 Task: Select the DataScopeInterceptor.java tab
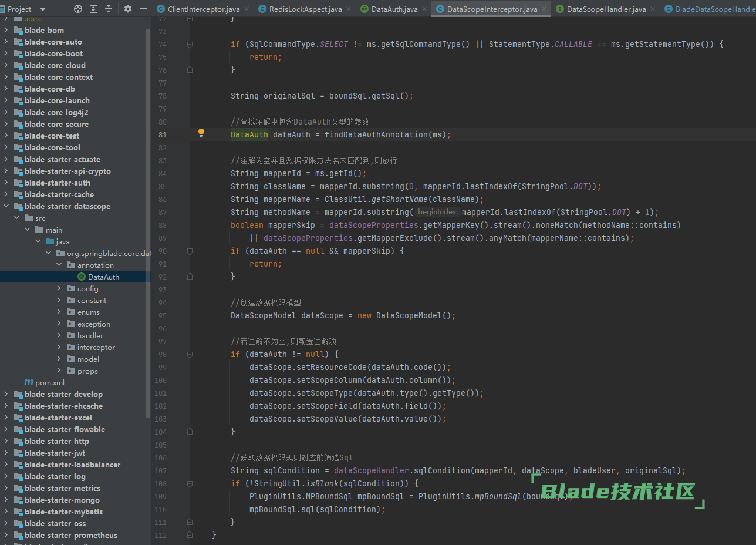492,9
